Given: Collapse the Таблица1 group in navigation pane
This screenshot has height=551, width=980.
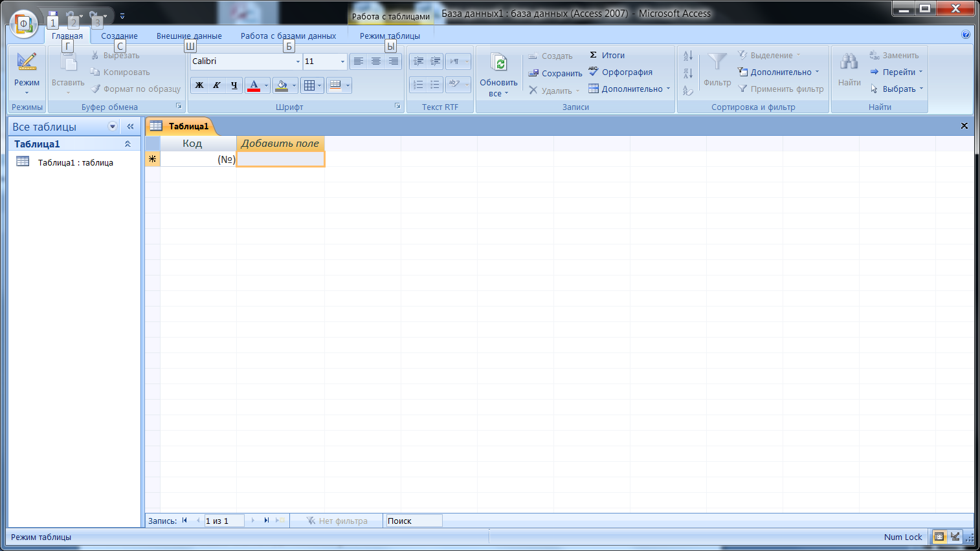Looking at the screenshot, I should 128,144.
